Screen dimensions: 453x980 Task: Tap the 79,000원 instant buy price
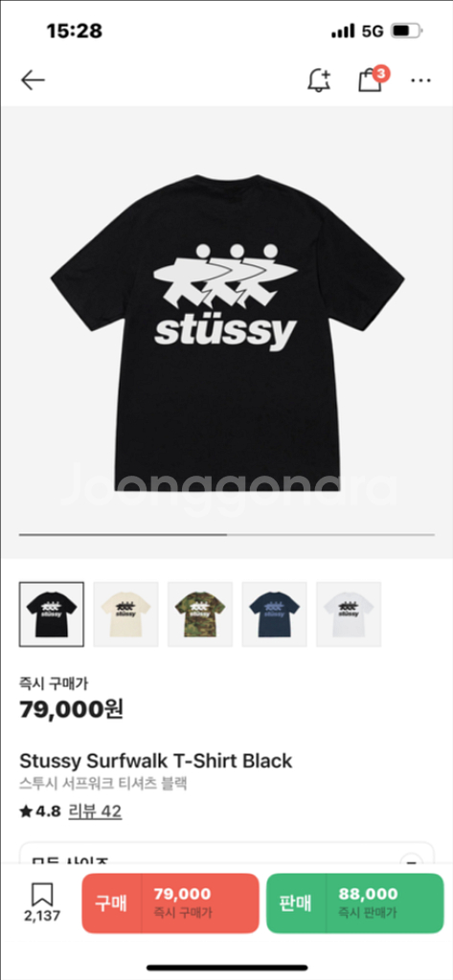point(71,709)
